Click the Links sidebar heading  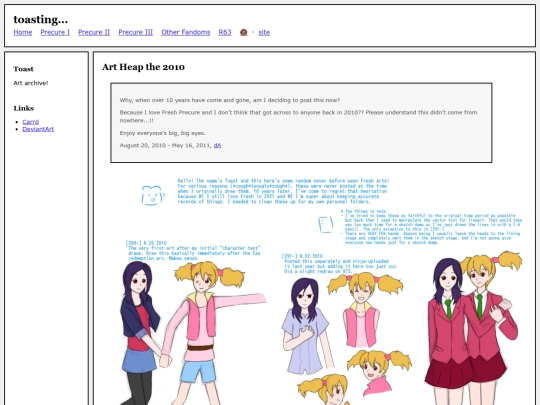(24, 108)
